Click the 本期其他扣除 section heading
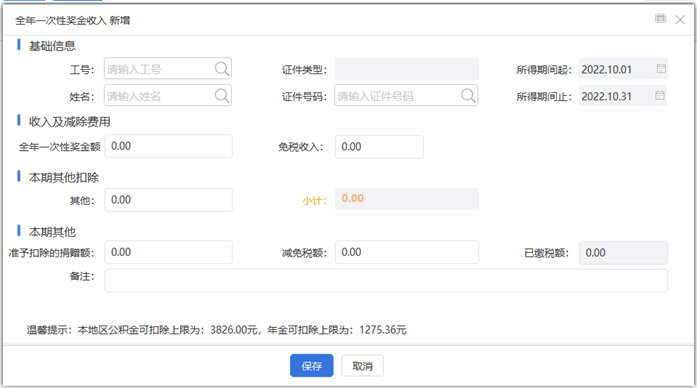Viewport: 697px width, 388px height. point(64,177)
